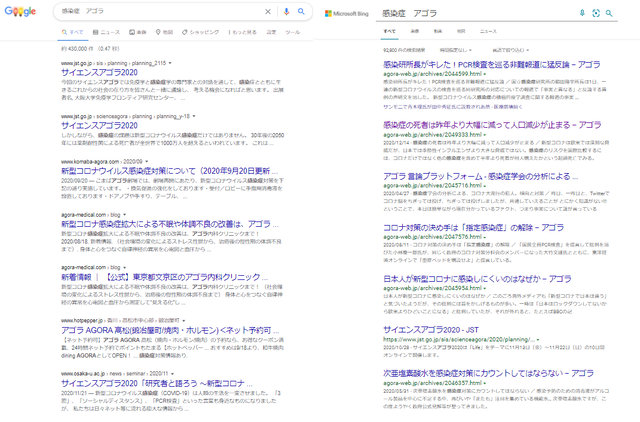
Task: Switch to Google's ショッピング tab
Action: click(x=200, y=32)
